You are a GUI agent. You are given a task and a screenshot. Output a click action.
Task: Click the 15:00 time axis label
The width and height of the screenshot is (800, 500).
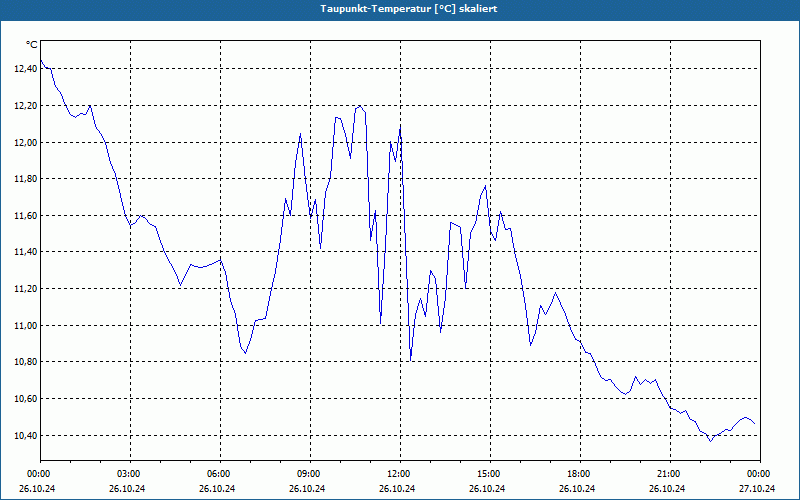[490, 474]
